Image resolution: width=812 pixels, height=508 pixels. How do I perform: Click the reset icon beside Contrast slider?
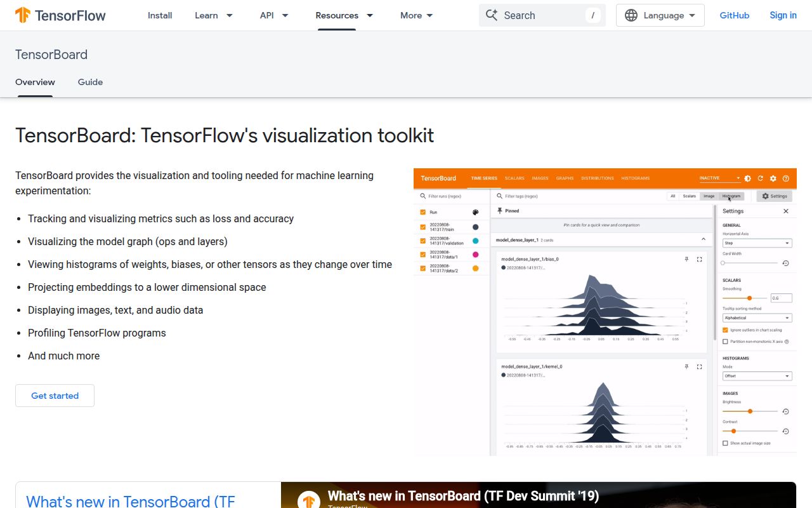[785, 431]
